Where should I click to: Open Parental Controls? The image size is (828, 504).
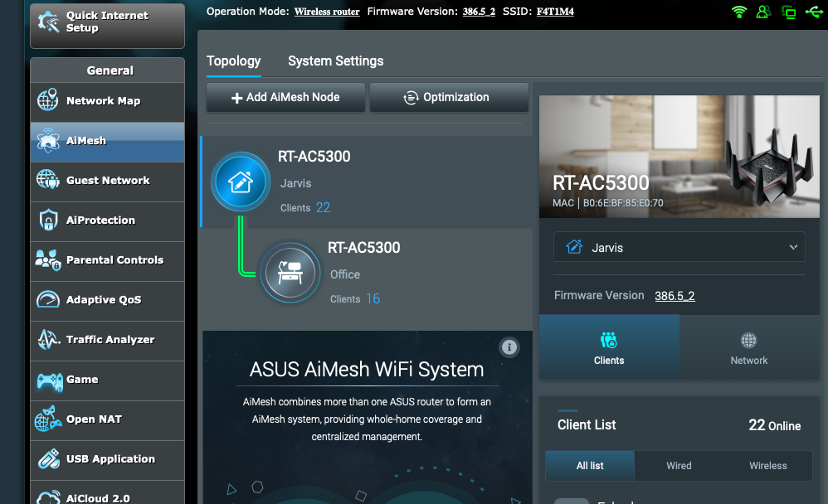point(107,262)
